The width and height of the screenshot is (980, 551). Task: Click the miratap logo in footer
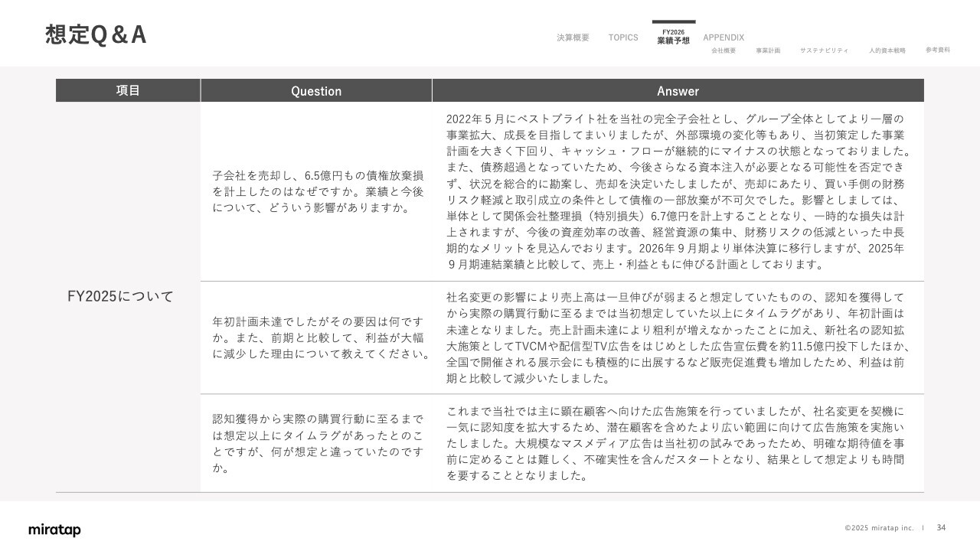coord(54,530)
